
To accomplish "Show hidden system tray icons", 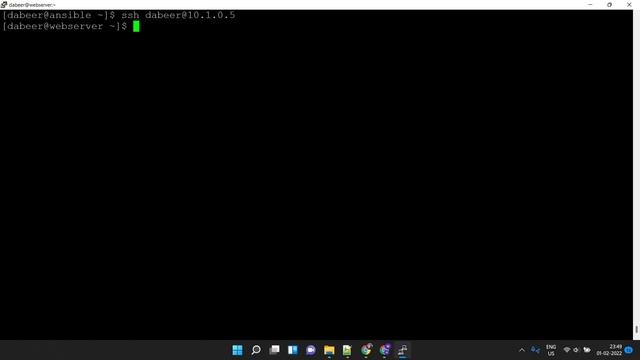I will (522, 350).
